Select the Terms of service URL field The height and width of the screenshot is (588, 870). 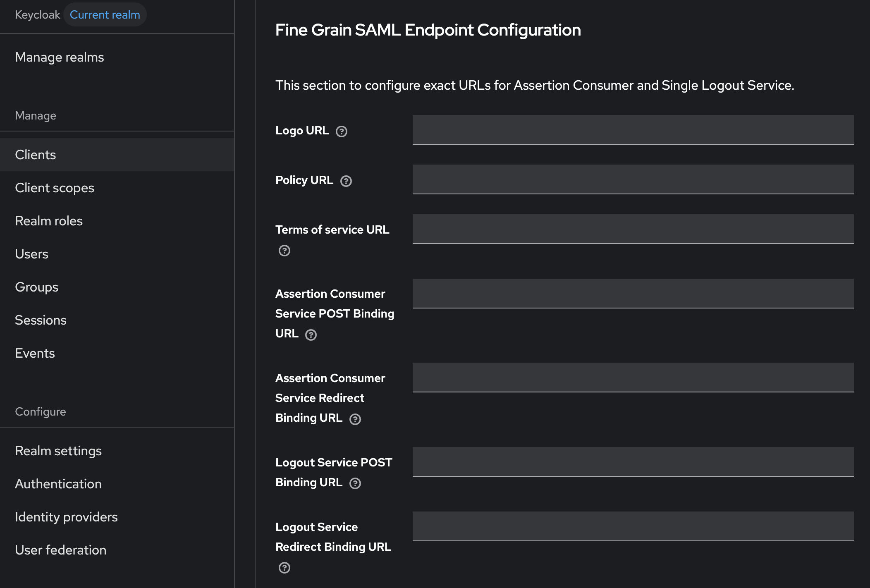click(x=633, y=229)
